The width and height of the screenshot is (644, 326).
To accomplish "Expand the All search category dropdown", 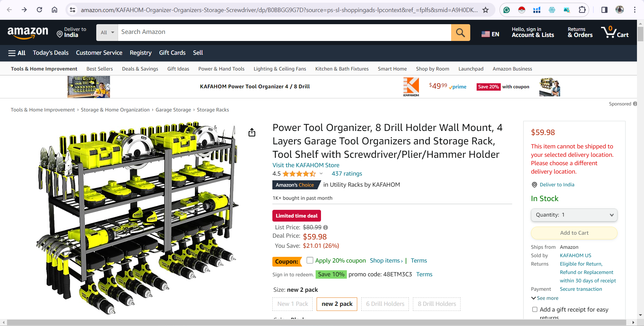I will (x=107, y=33).
